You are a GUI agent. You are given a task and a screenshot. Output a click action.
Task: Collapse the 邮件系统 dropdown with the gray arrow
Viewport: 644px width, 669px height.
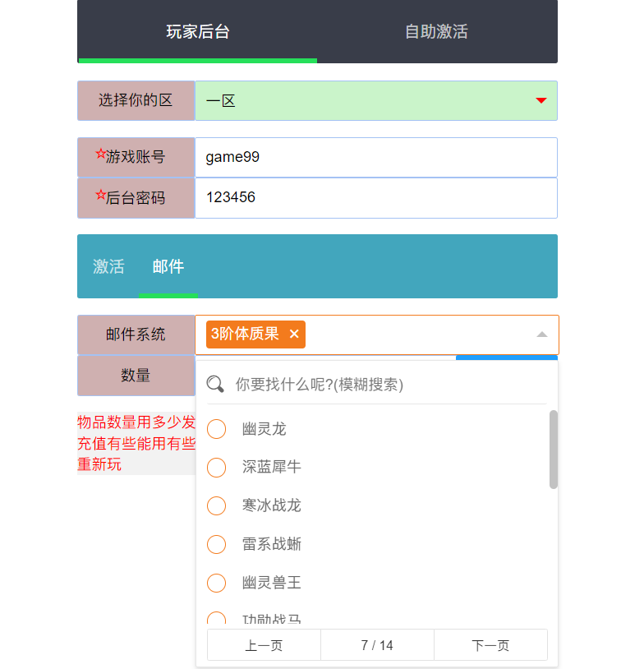point(541,334)
